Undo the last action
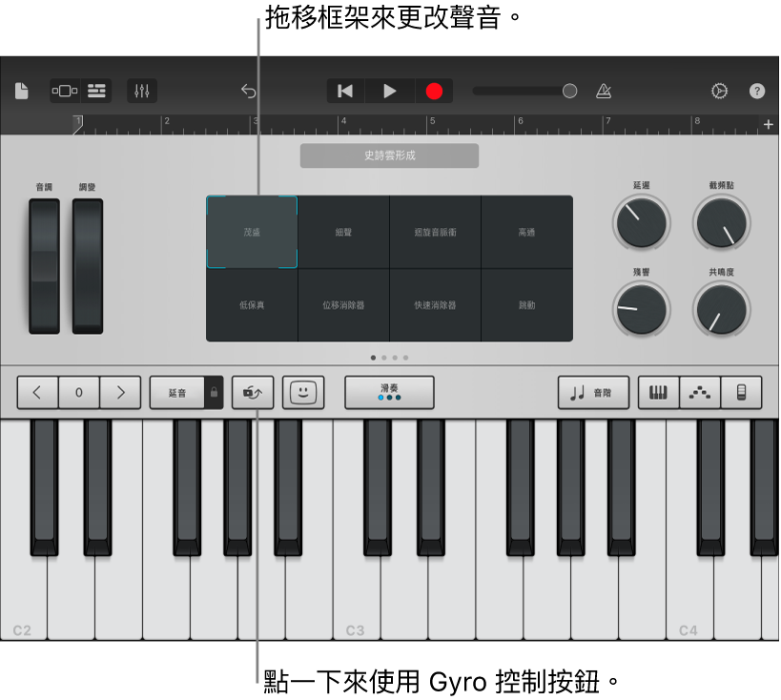Image resolution: width=781 pixels, height=700 pixels. point(249,92)
